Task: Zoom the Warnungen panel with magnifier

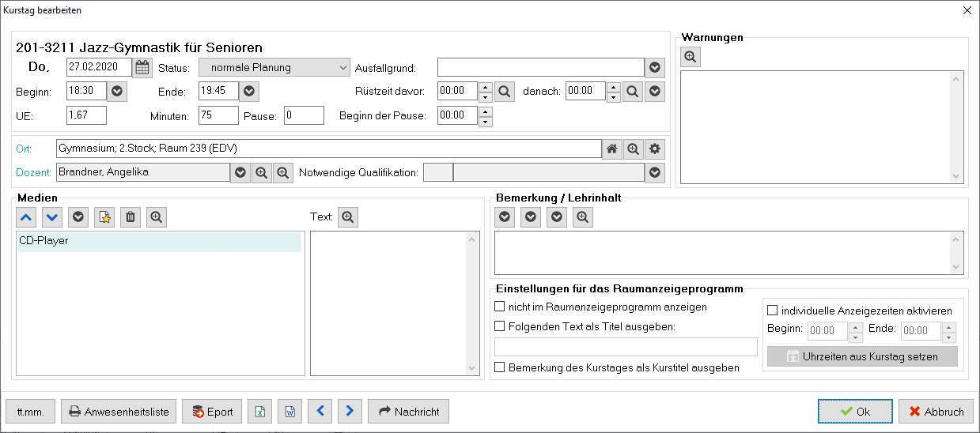Action: (x=691, y=57)
